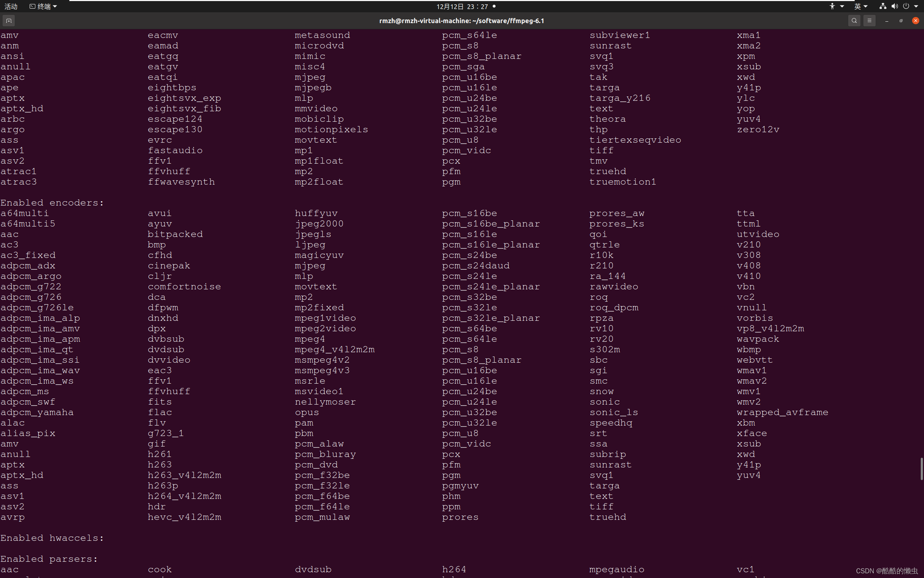The height and width of the screenshot is (578, 924).
Task: Click 'prores_ks' encoder entry
Action: coord(616,224)
